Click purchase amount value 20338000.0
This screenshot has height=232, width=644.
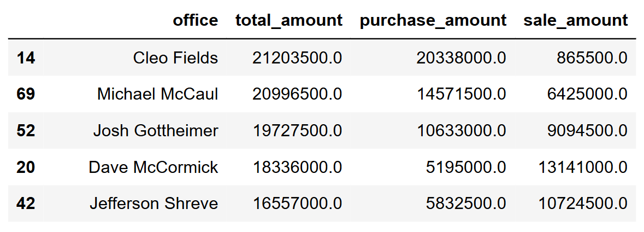click(x=461, y=57)
